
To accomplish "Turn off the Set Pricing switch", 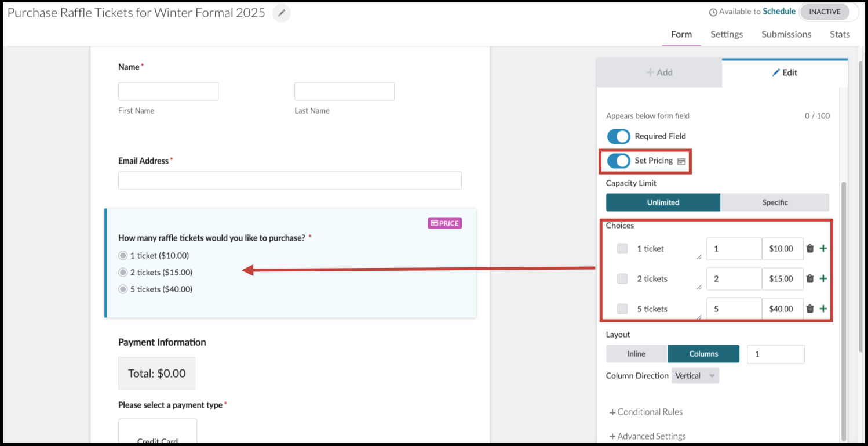I will point(618,161).
